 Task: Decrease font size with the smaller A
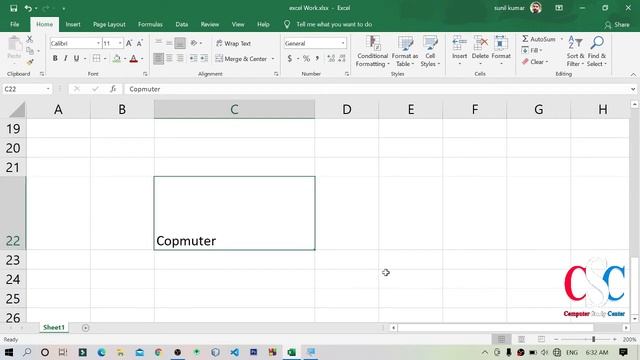(140, 43)
